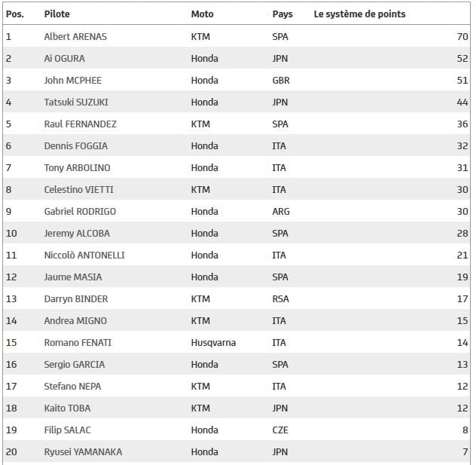Click the RSA country code for Darryn Binder
Image resolution: width=476 pixels, height=465 pixels.
coord(280,298)
